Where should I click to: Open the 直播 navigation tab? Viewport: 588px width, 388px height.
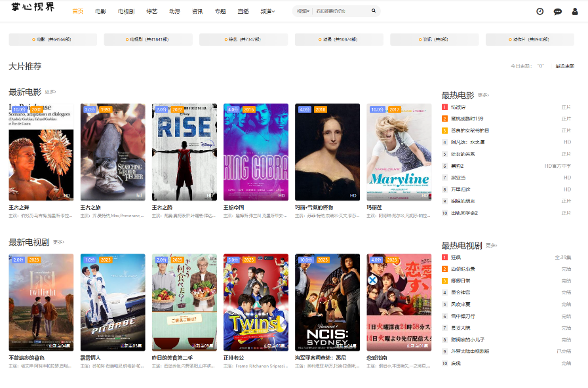click(x=243, y=12)
